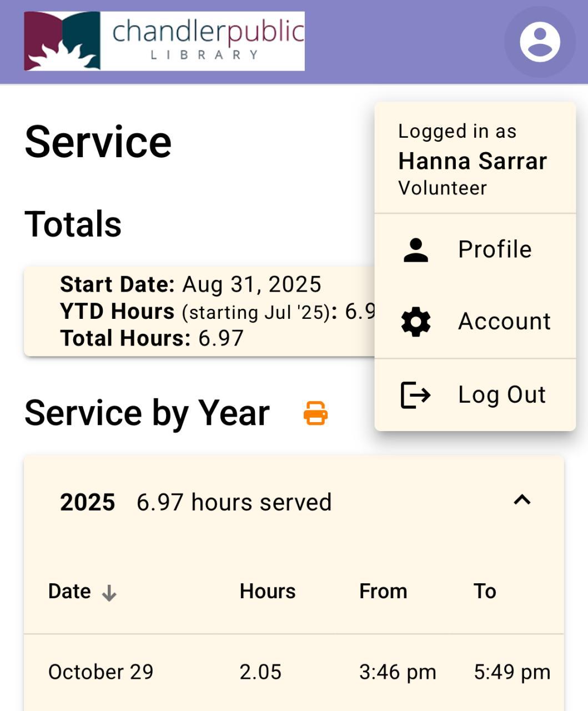Select the October 29 service row
Image resolution: width=588 pixels, height=711 pixels.
(x=100, y=672)
